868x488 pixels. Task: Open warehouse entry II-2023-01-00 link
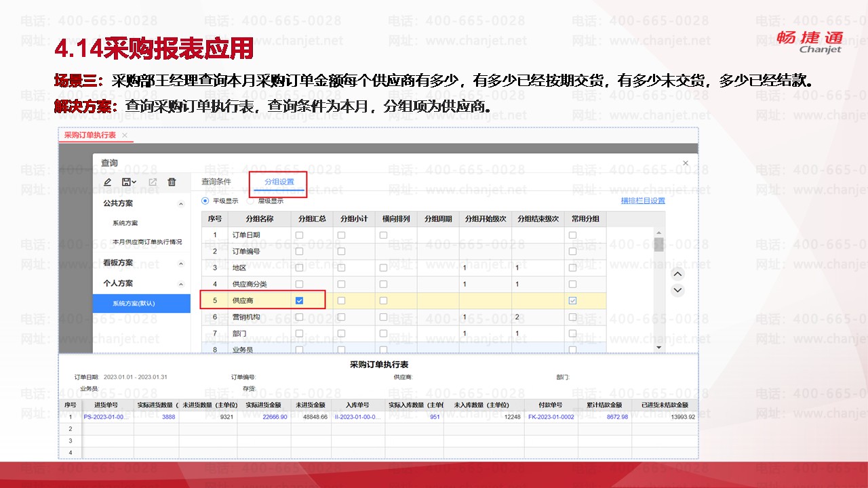click(x=357, y=417)
